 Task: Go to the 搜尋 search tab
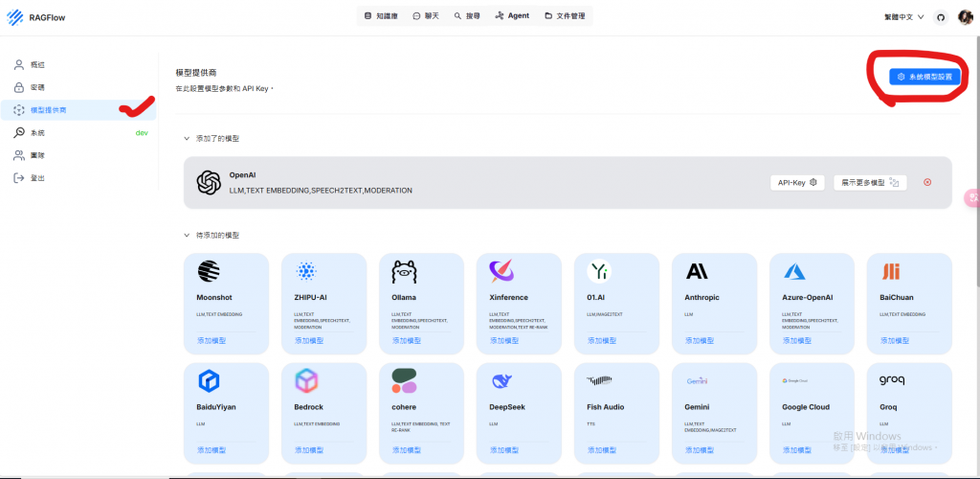click(467, 15)
